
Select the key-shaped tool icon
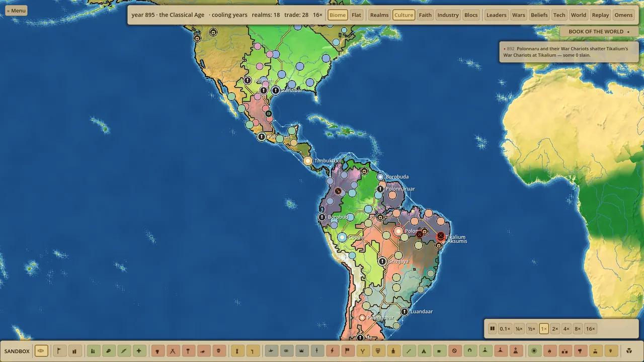[109, 351]
